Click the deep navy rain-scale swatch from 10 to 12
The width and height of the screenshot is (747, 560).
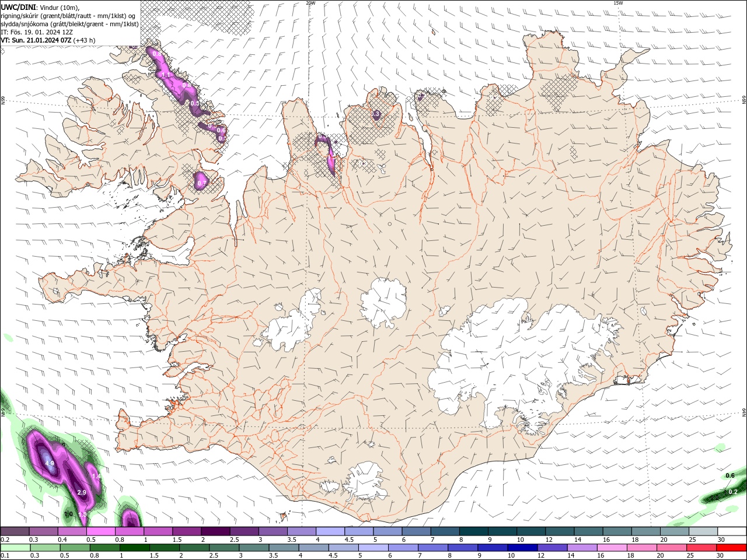tap(523, 548)
